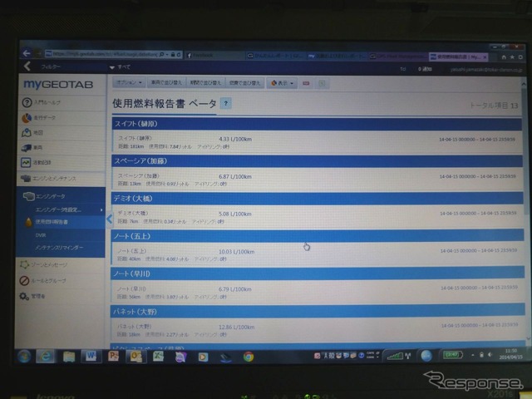
Task: Open Excel from the taskbar
Action: click(x=158, y=357)
